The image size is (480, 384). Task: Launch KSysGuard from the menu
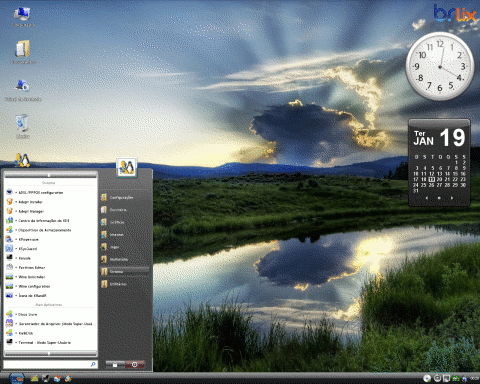coord(51,249)
